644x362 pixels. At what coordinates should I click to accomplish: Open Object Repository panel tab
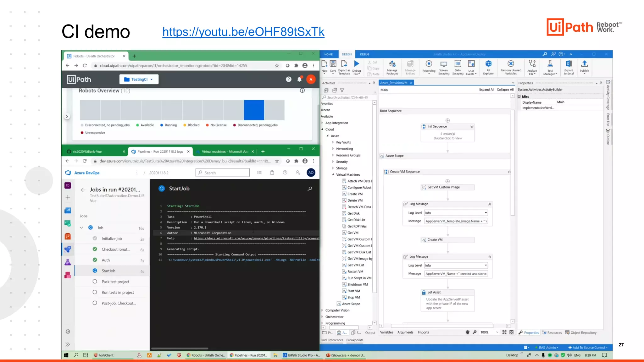(581, 332)
